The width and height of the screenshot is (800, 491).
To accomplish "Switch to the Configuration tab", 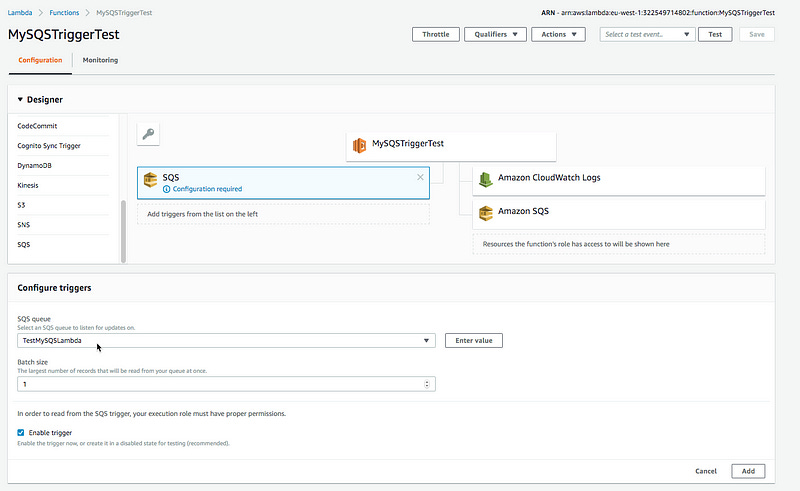I will coord(40,60).
